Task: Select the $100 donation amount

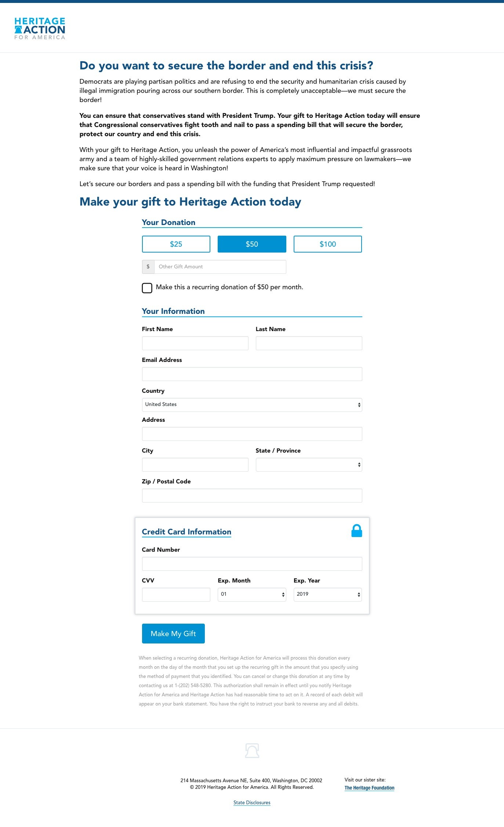Action: (x=327, y=244)
